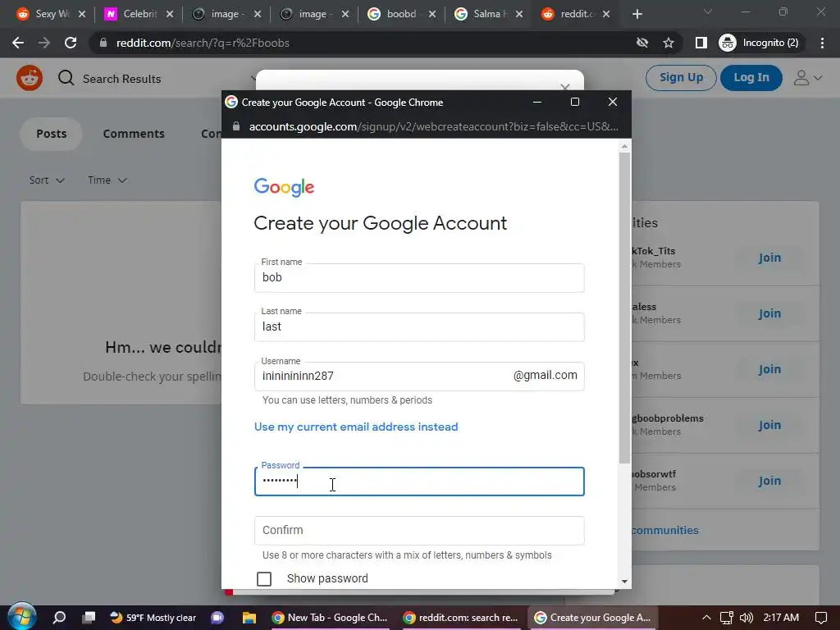Open the side panel icon in Chrome toolbar
This screenshot has height=630, width=840.
(x=701, y=43)
